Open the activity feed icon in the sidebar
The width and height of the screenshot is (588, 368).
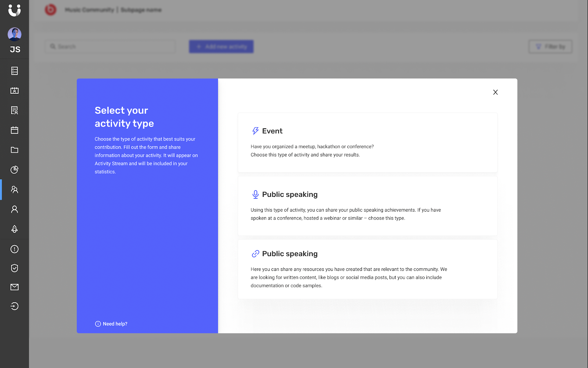(x=14, y=71)
